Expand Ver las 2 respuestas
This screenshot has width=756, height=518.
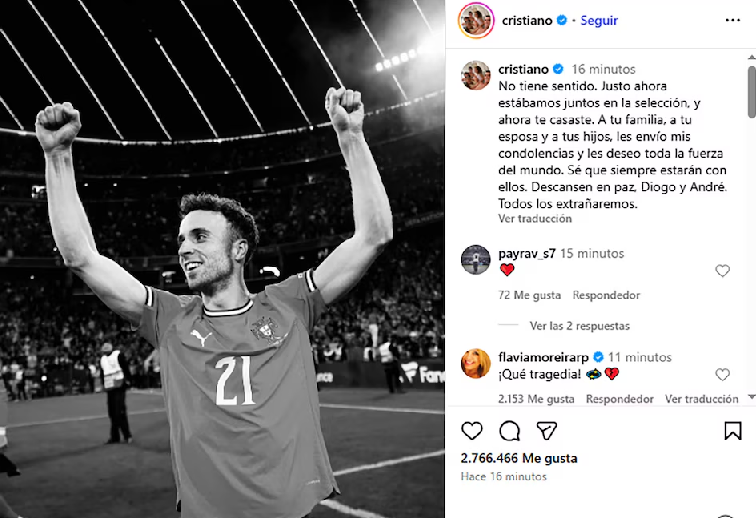click(580, 326)
